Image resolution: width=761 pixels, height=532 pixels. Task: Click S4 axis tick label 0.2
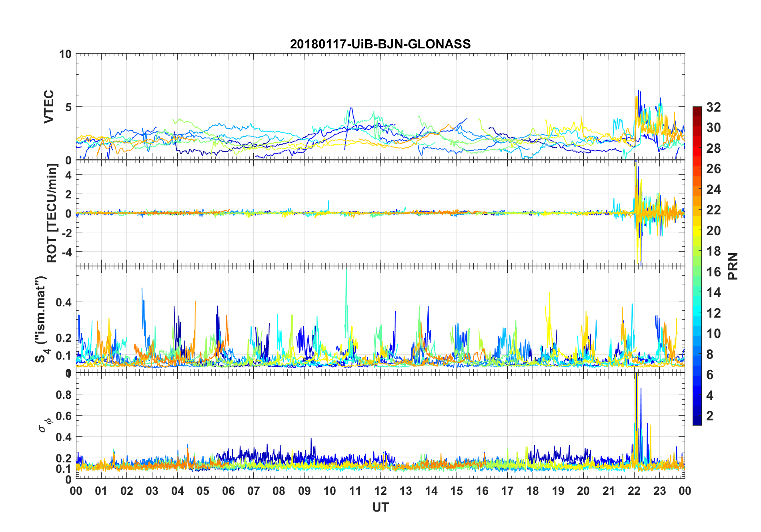pyautogui.click(x=64, y=338)
